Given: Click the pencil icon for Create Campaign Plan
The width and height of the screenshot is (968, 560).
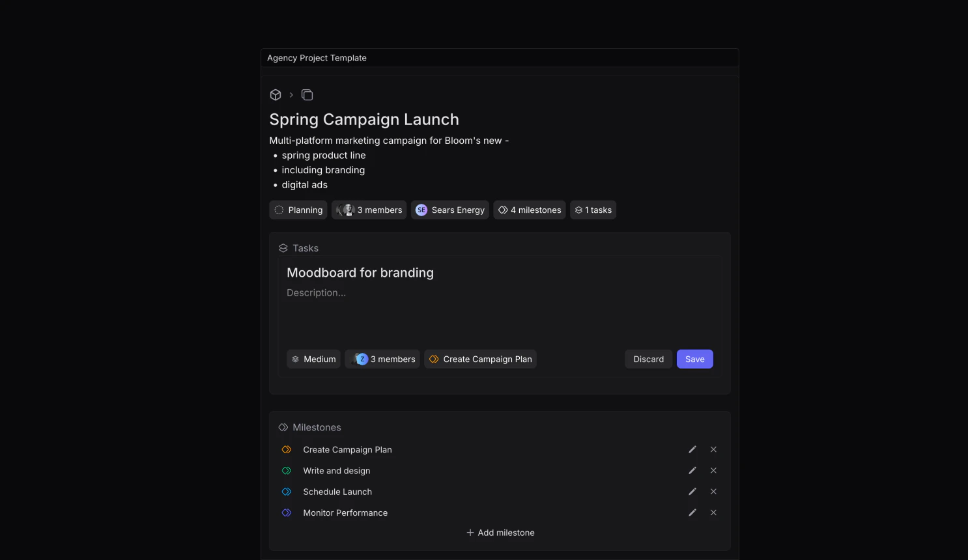Looking at the screenshot, I should (x=692, y=449).
